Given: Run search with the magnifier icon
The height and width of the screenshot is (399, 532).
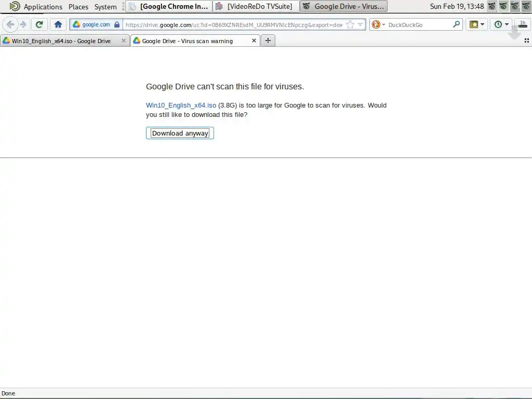Looking at the screenshot, I should pos(456,24).
